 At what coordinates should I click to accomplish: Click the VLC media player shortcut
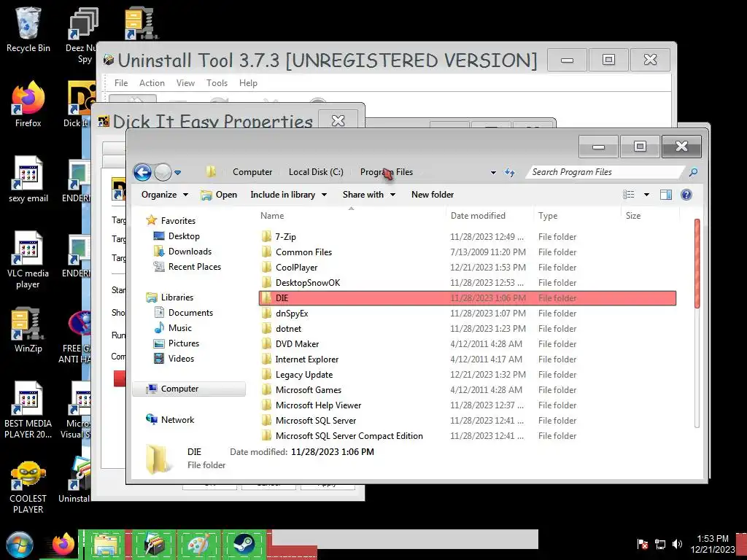(28, 260)
